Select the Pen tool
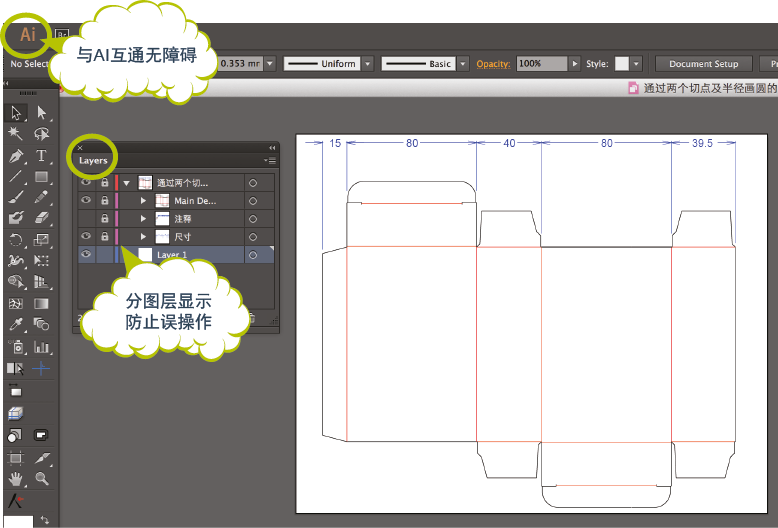This screenshot has width=778, height=528. coord(16,156)
